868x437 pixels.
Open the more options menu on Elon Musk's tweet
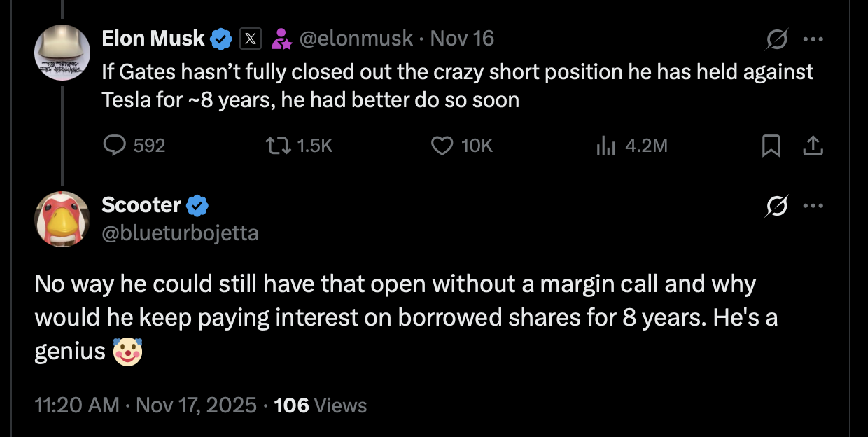pyautogui.click(x=814, y=39)
